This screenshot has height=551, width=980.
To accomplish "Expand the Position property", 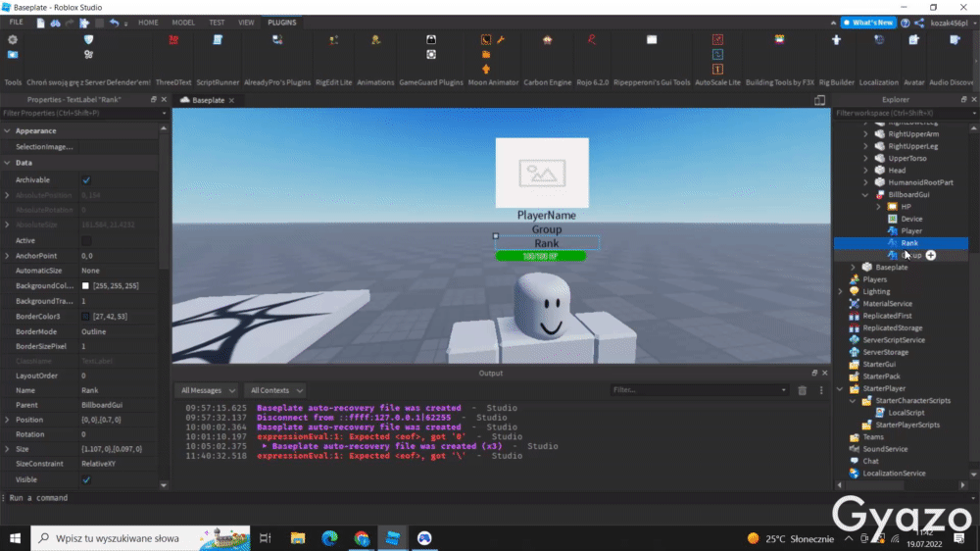I will [7, 420].
